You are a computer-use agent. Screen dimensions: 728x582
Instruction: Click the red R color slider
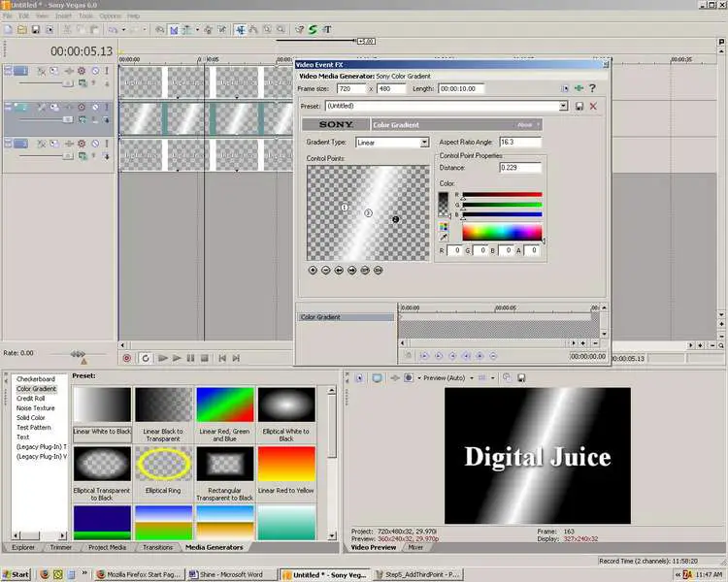tap(502, 195)
